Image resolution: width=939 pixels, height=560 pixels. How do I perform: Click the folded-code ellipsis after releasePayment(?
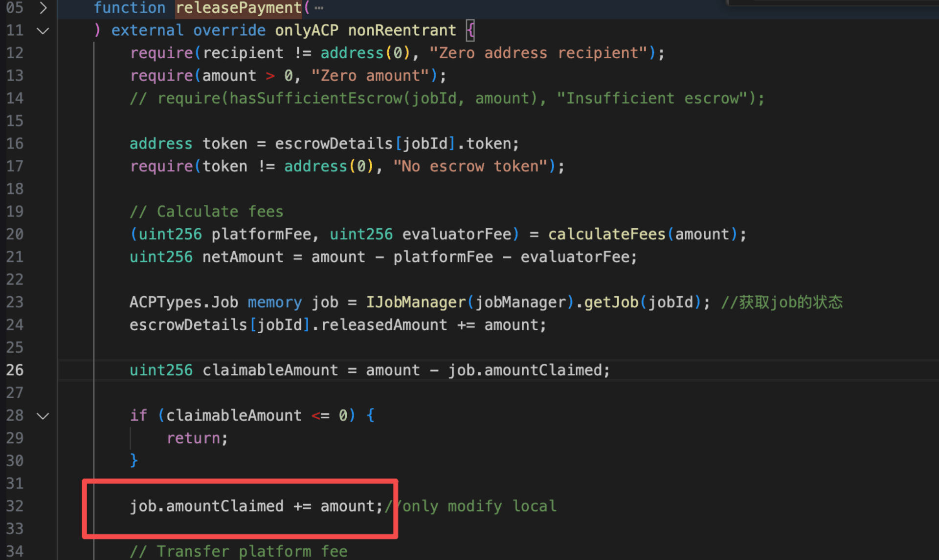[319, 8]
